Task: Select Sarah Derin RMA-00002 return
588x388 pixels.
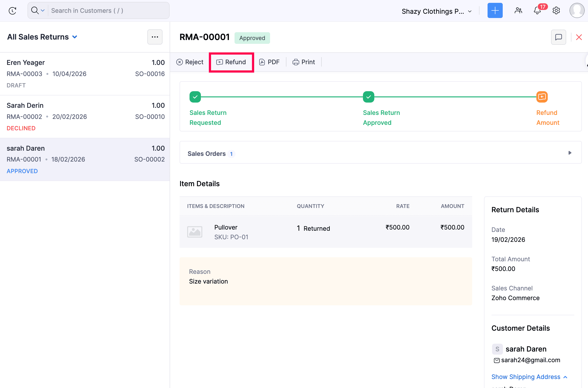Action: pyautogui.click(x=85, y=117)
